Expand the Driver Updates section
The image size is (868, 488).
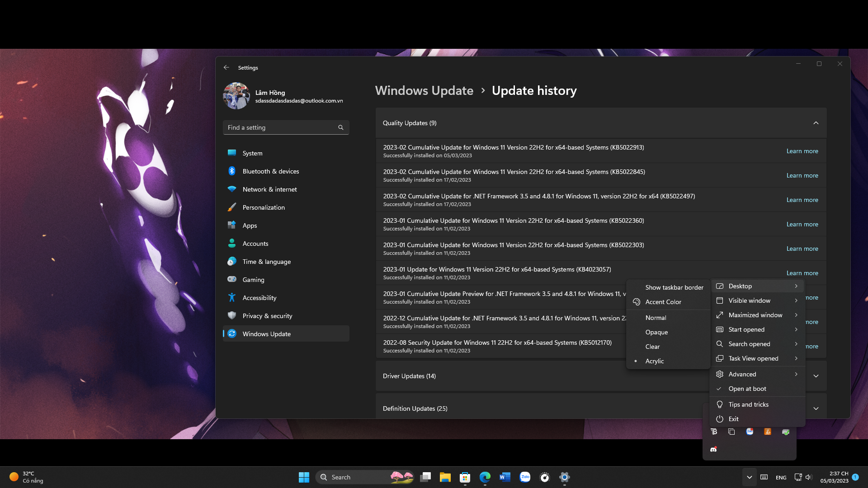click(x=816, y=375)
